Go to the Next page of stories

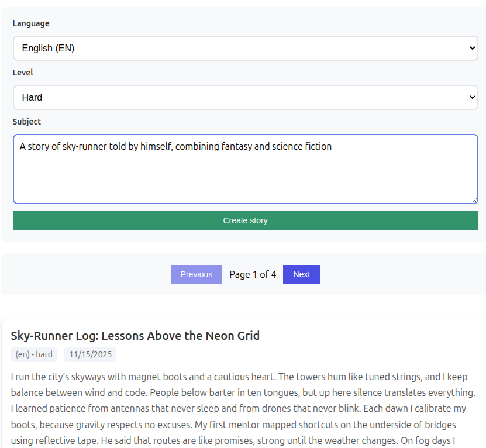pos(301,274)
